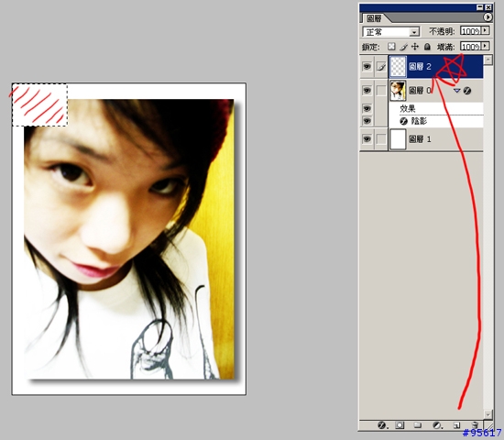Lock transparent pixels
This screenshot has width=504, height=440.
point(391,47)
